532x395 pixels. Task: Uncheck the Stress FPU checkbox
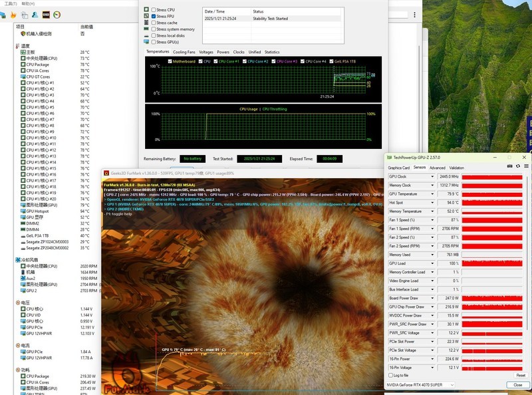154,16
